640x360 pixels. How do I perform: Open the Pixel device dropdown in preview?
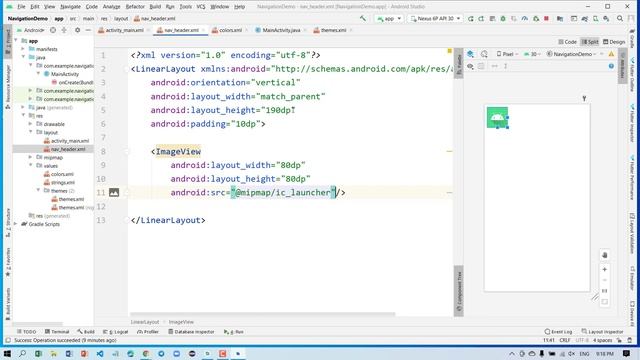[x=507, y=54]
